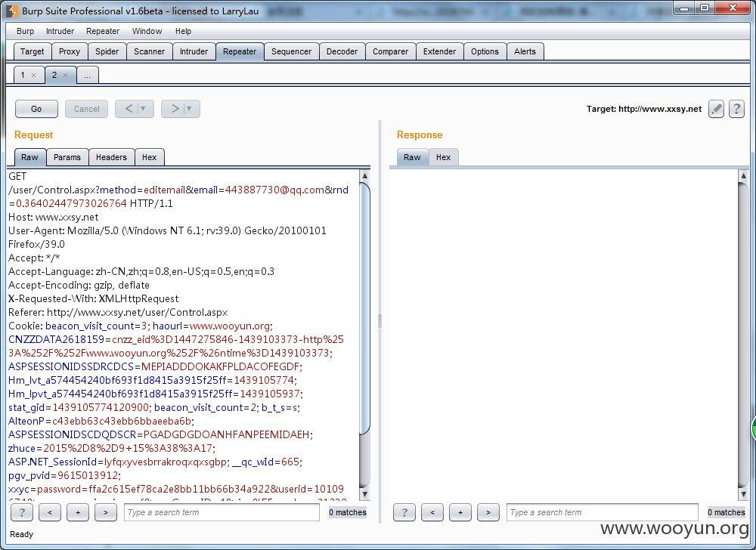Click the response search term field

tap(603, 512)
